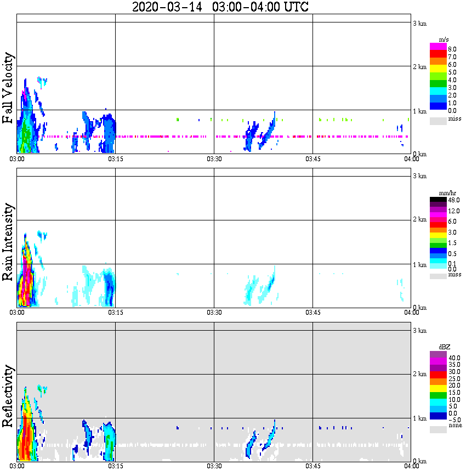Click the "03:30" time tick under Fall Velocity
466x476 pixels.
[x=214, y=159]
